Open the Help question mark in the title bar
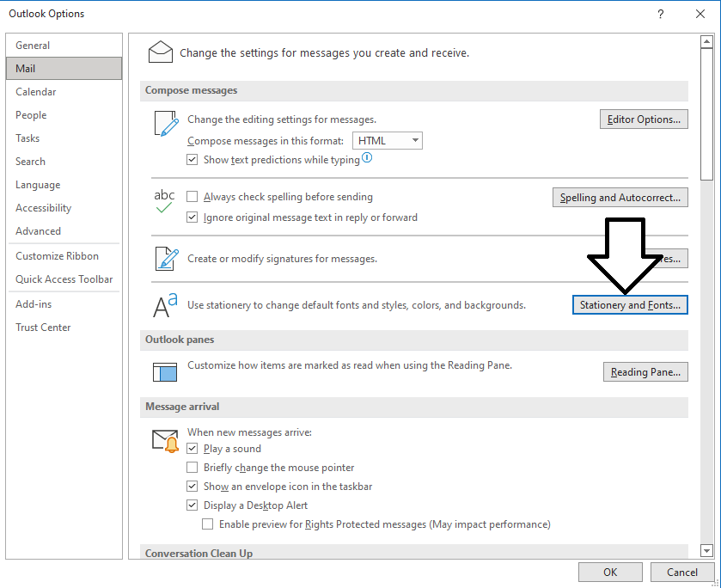This screenshot has width=721, height=588. (660, 14)
